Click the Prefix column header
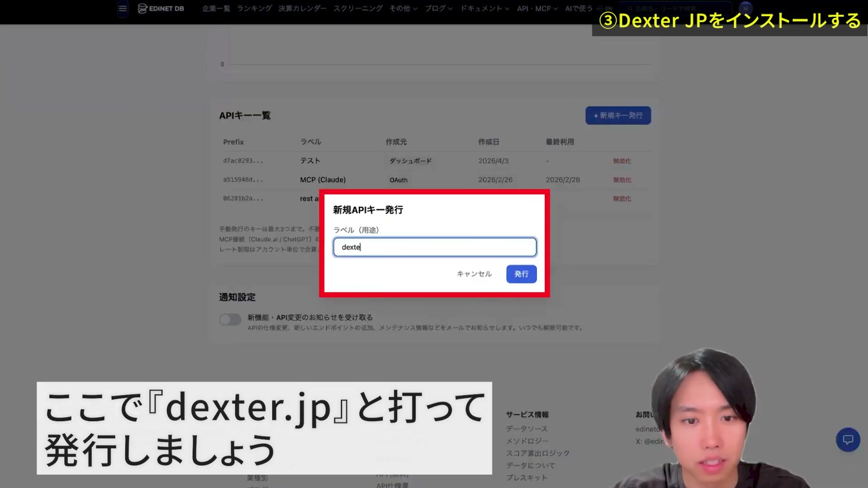 click(x=233, y=142)
